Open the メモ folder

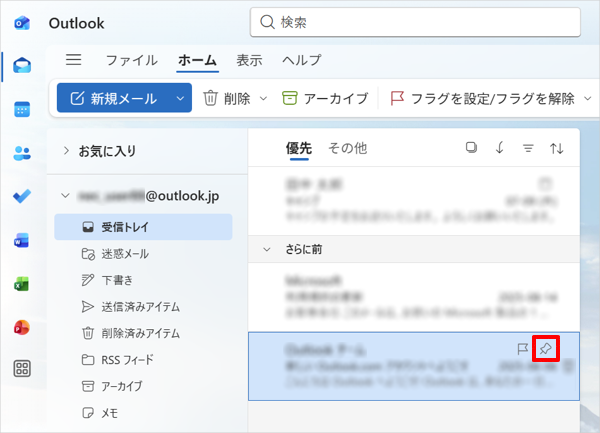[143, 413]
